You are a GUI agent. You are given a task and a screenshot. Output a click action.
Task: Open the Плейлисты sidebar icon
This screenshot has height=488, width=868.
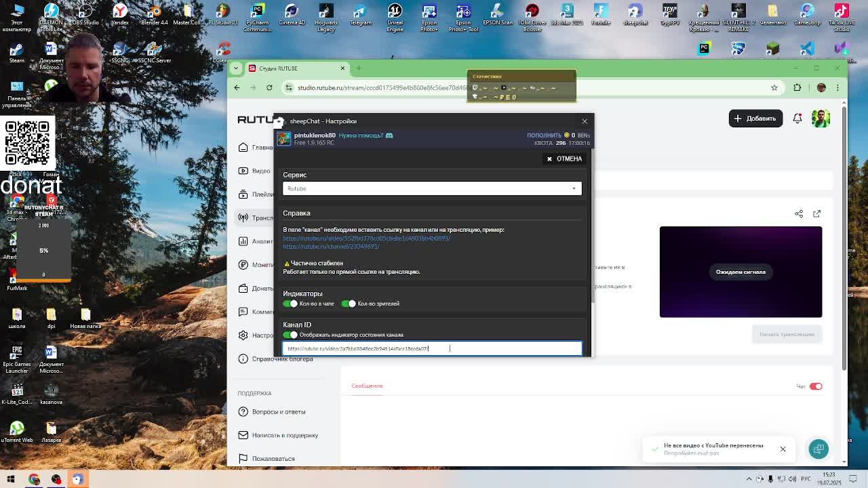point(243,195)
